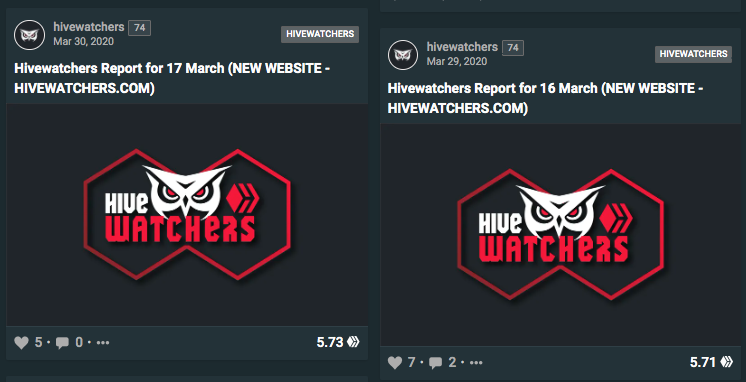
Task: Open hivewatchers username on Mar 29 post
Action: click(462, 47)
